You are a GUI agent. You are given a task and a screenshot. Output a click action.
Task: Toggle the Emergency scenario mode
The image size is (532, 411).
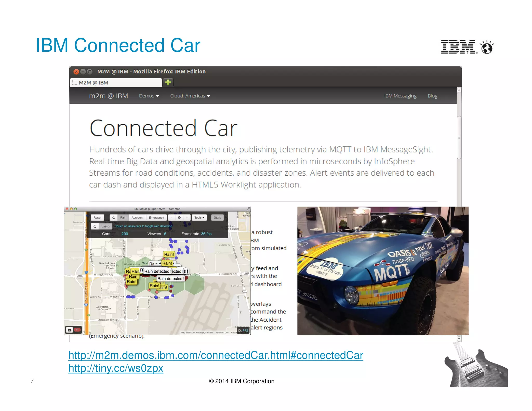pyautogui.click(x=156, y=217)
